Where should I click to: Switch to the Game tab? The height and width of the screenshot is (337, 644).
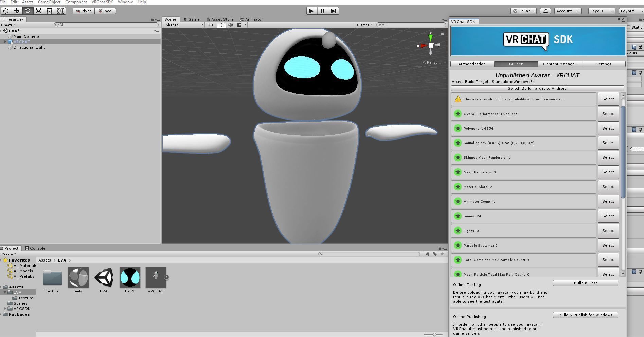click(x=192, y=19)
